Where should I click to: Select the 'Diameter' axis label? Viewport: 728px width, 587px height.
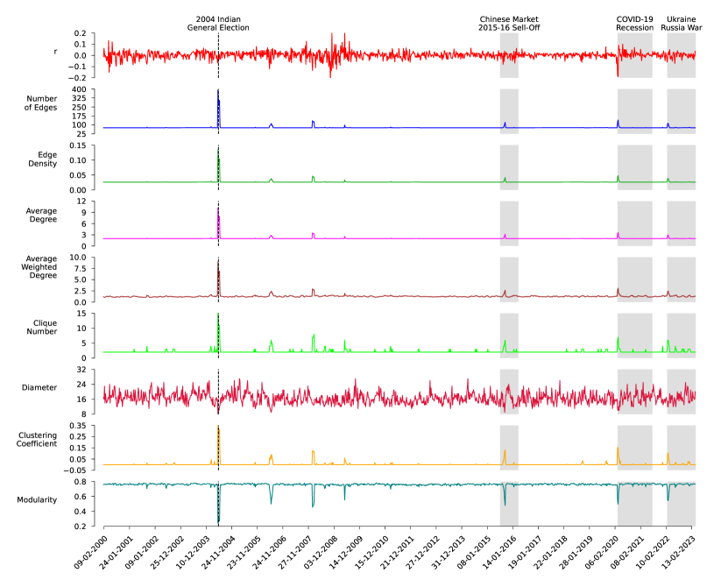pos(39,387)
